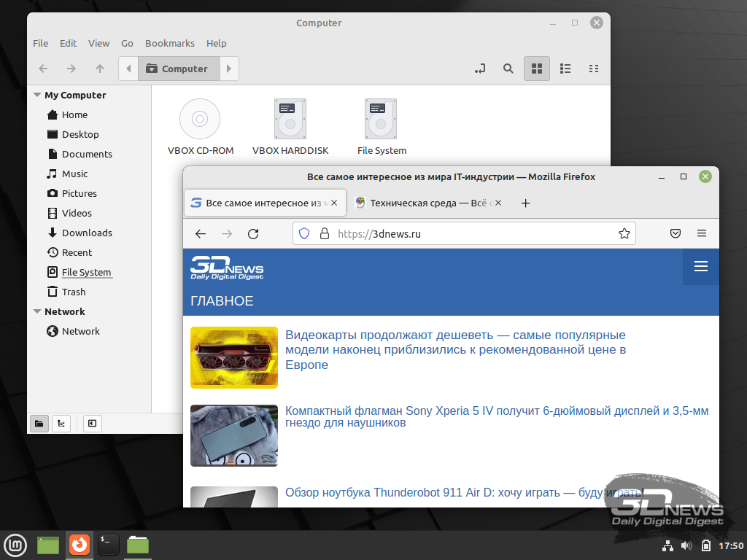This screenshot has height=560, width=747.
Task: Switch to icon view in file manager
Action: (537, 69)
